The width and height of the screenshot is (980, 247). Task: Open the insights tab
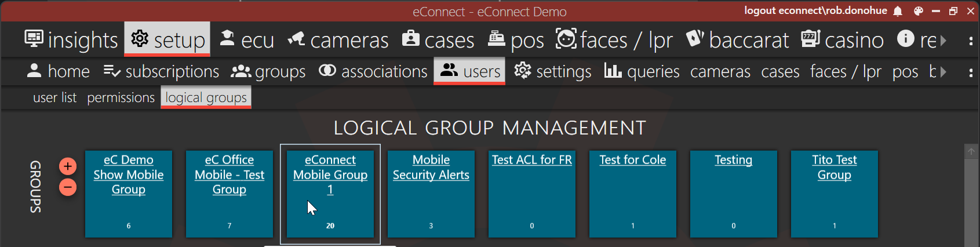point(71,40)
